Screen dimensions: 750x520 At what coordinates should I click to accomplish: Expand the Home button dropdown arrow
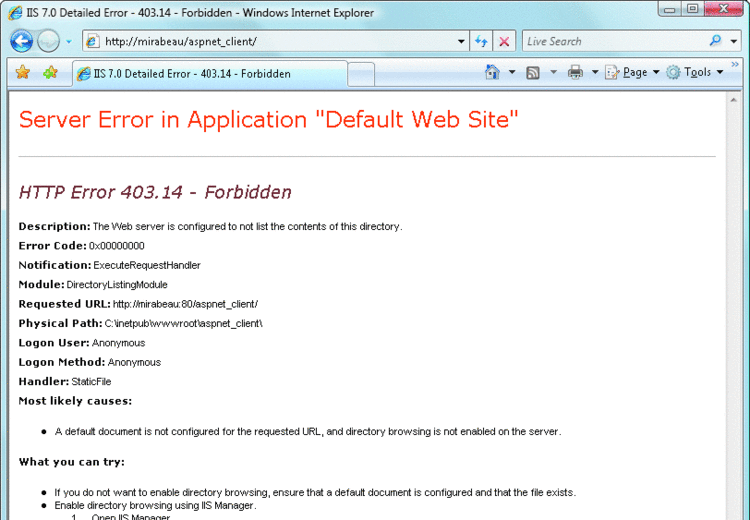[x=512, y=72]
